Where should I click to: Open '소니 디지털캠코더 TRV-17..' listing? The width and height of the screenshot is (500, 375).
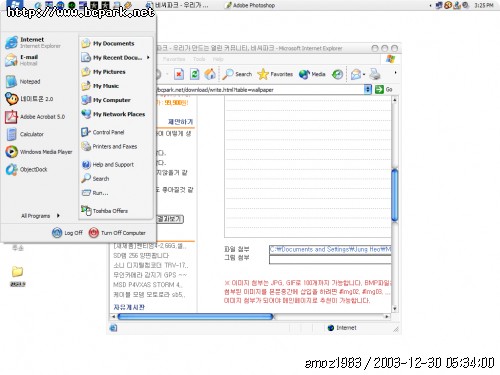(151, 265)
